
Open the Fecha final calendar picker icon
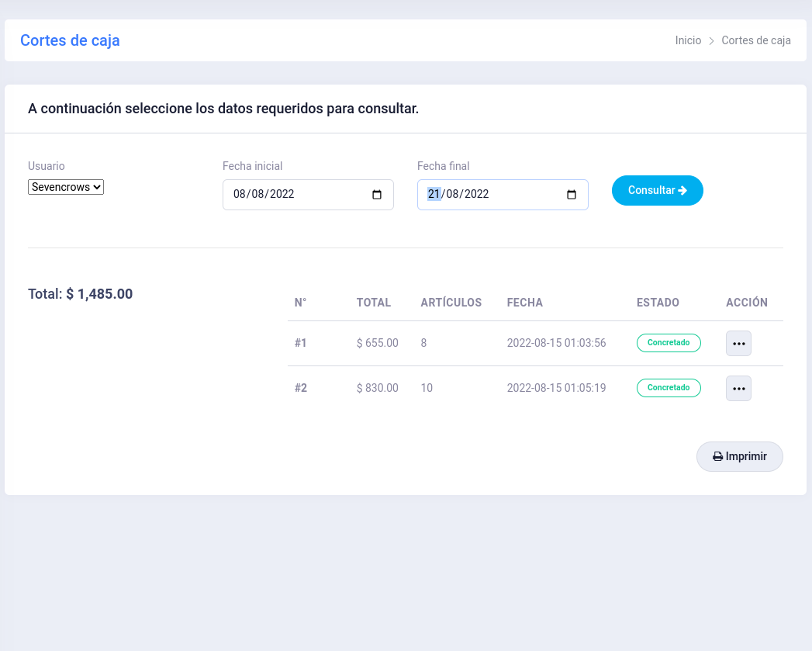pos(572,195)
